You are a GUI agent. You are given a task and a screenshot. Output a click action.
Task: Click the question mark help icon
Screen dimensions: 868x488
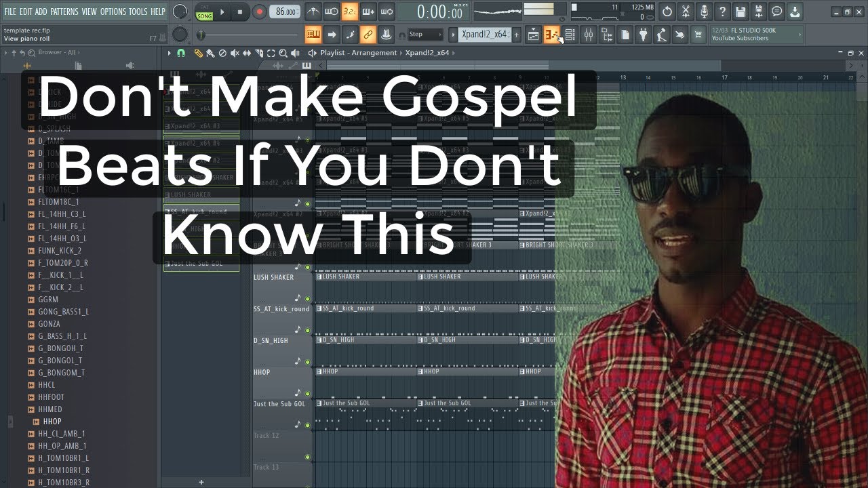(x=723, y=12)
